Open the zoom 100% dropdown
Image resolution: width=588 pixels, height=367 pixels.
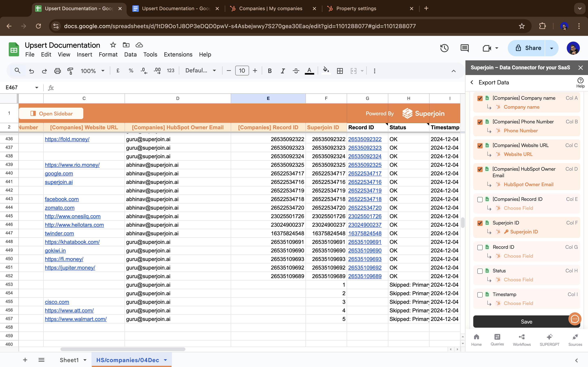(x=92, y=71)
